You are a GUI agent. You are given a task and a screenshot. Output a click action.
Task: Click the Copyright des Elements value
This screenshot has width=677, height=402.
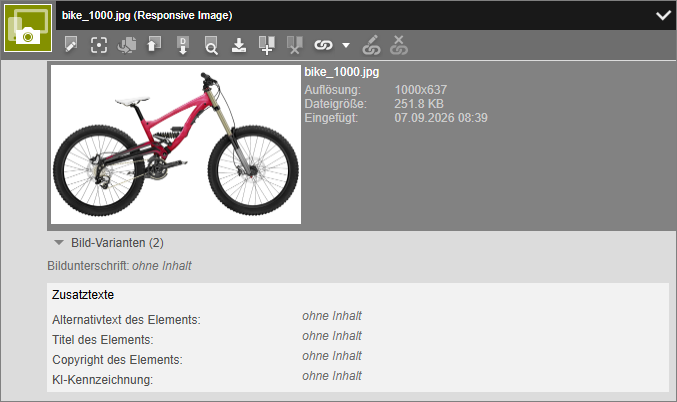coord(332,356)
